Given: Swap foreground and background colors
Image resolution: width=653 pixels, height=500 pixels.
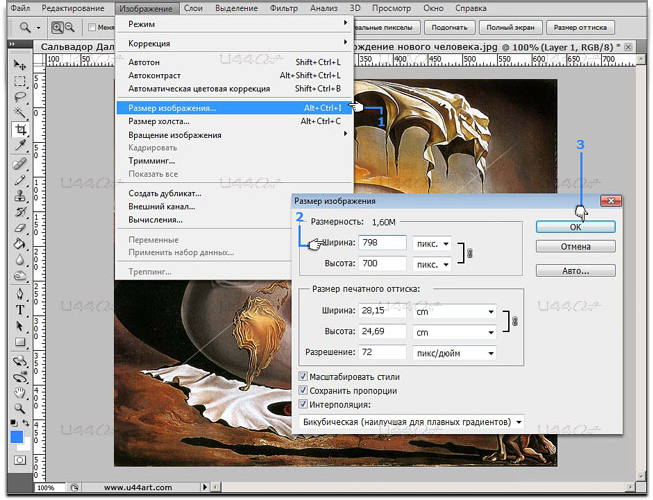Looking at the screenshot, I should point(26,423).
